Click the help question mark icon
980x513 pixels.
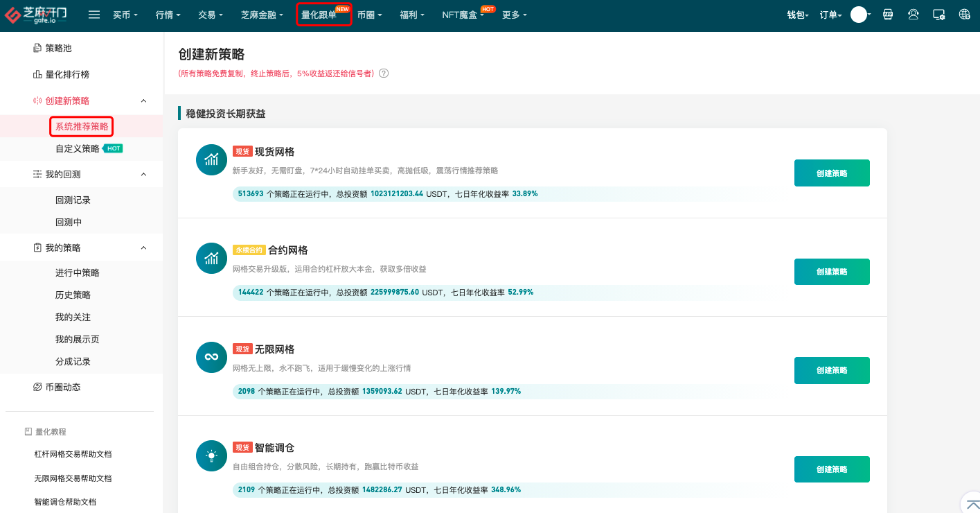pyautogui.click(x=384, y=73)
